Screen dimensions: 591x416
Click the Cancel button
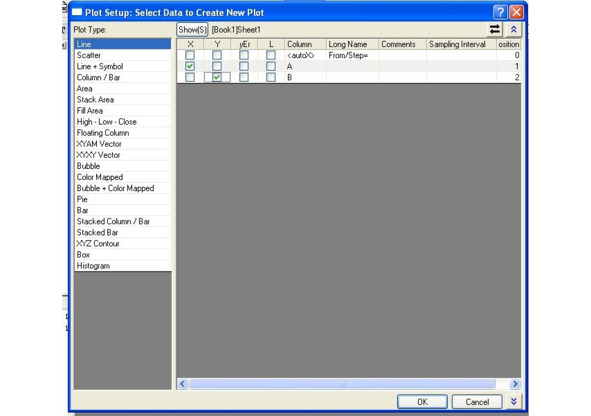click(x=477, y=402)
